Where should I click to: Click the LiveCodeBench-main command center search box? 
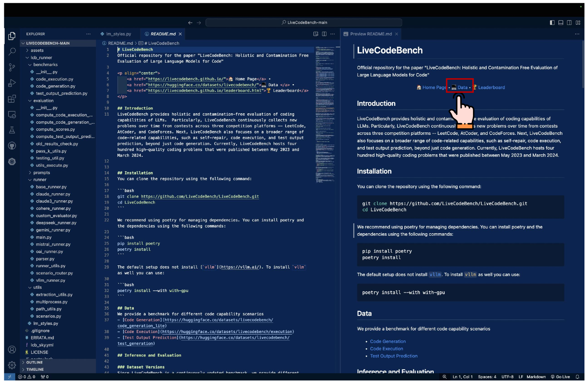point(304,23)
